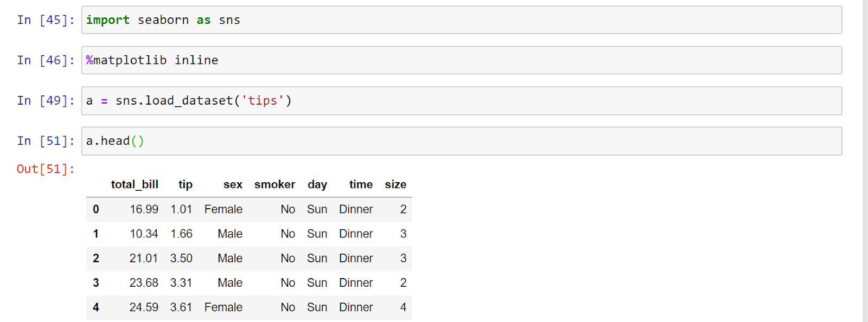
Task: Click the Out[51] output prompt
Action: (x=46, y=169)
